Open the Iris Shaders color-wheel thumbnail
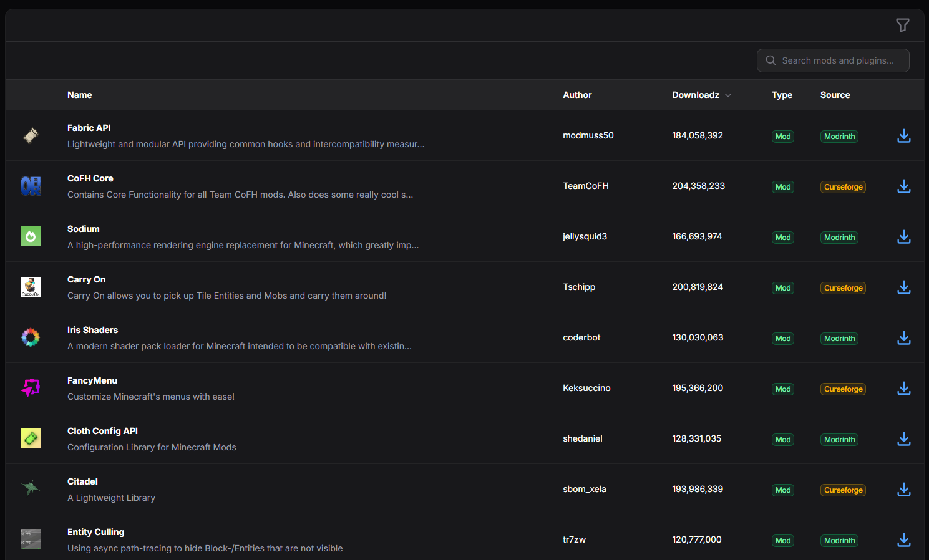The height and width of the screenshot is (560, 929). coord(31,337)
